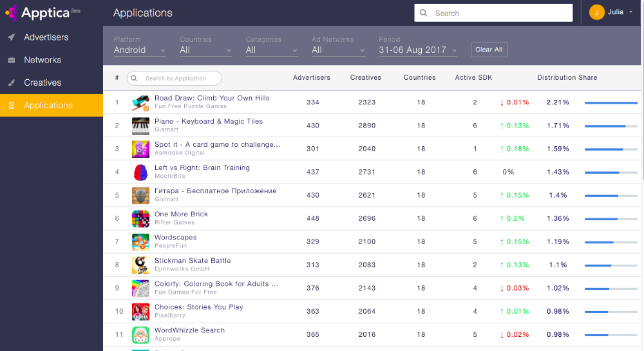Expand the Julia account menu arrow

[x=631, y=12]
